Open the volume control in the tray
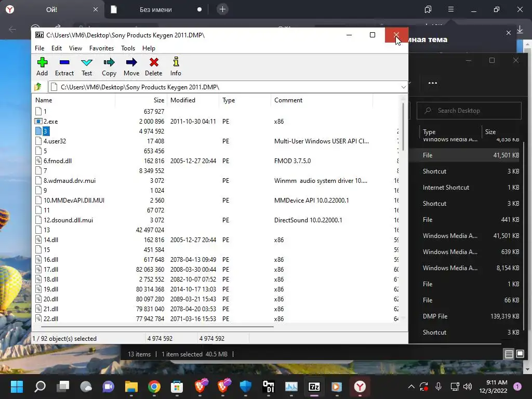 468,387
